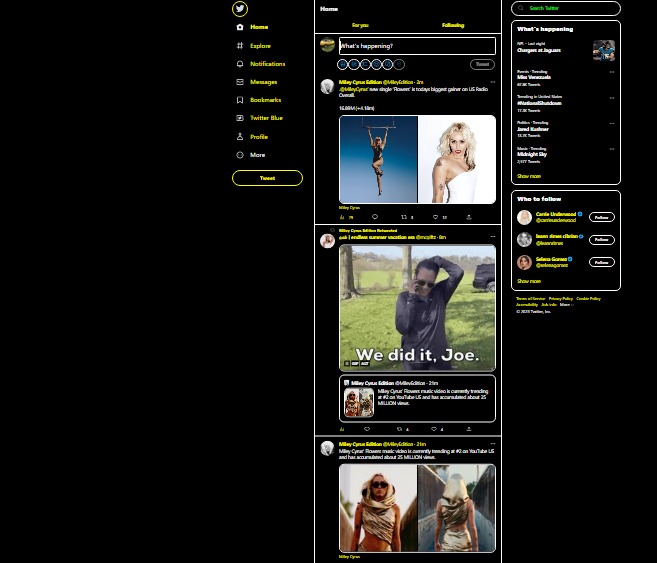Click the media upload icon in composer

click(x=343, y=64)
